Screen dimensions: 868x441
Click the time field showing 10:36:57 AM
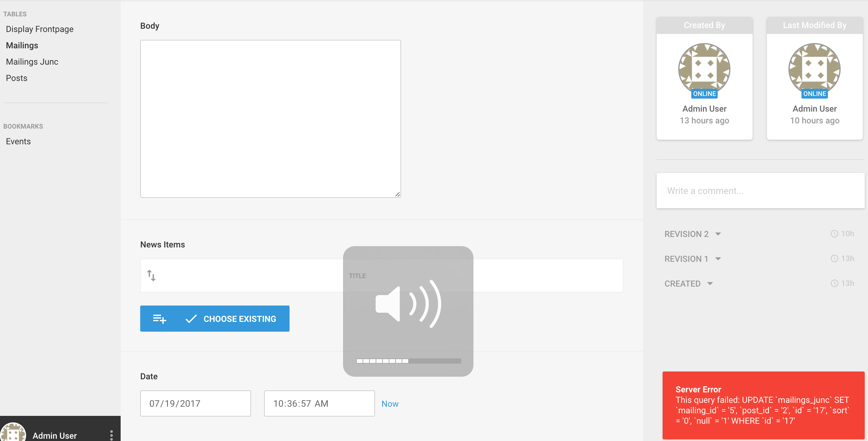click(319, 403)
